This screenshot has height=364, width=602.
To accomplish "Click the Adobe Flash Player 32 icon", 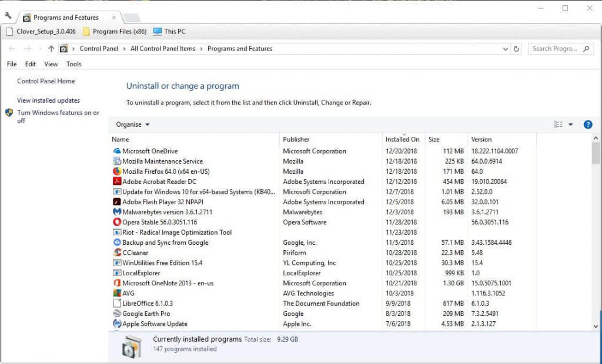I will tap(117, 202).
